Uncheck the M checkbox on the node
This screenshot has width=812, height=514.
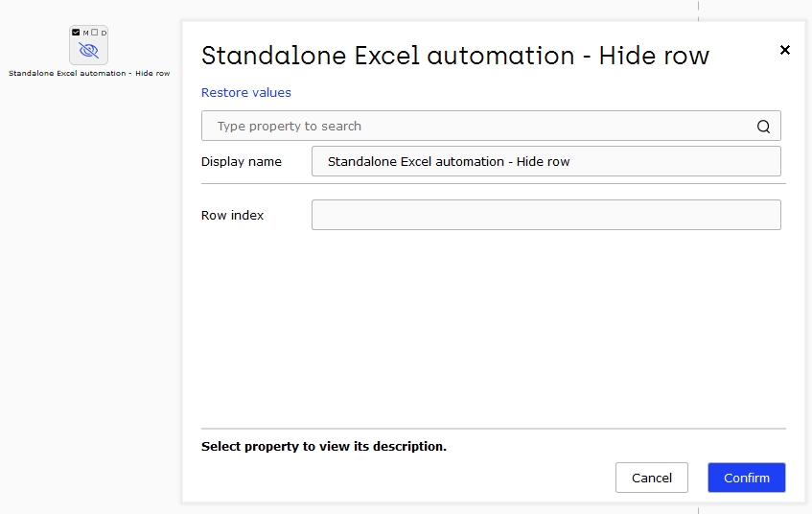click(76, 33)
